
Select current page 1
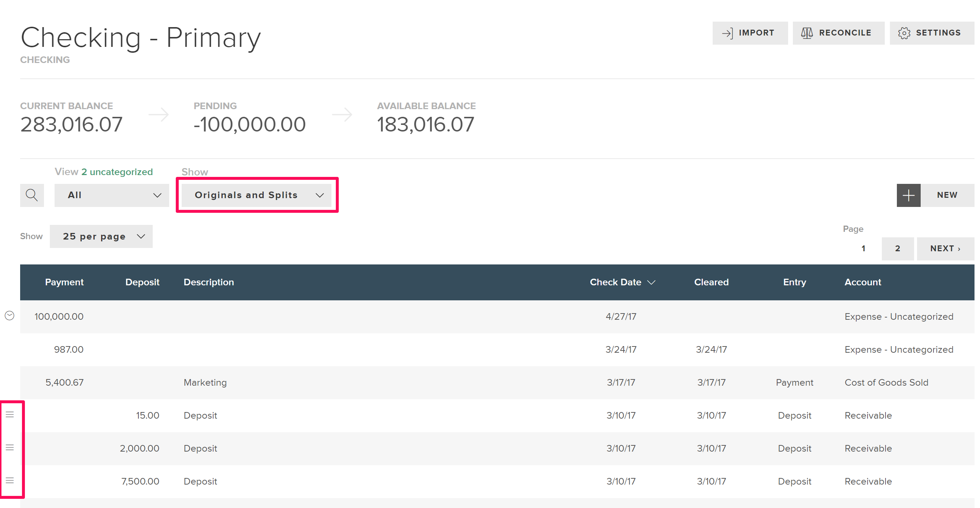pos(864,248)
